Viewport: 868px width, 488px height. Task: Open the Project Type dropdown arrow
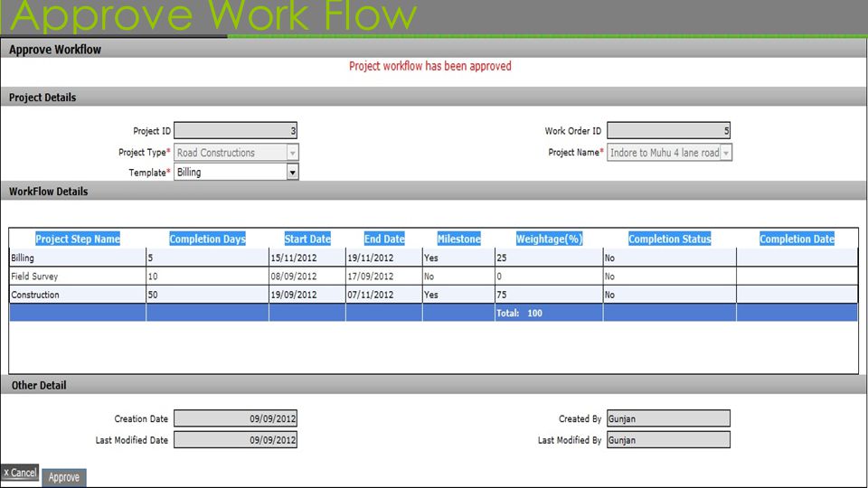(x=292, y=153)
